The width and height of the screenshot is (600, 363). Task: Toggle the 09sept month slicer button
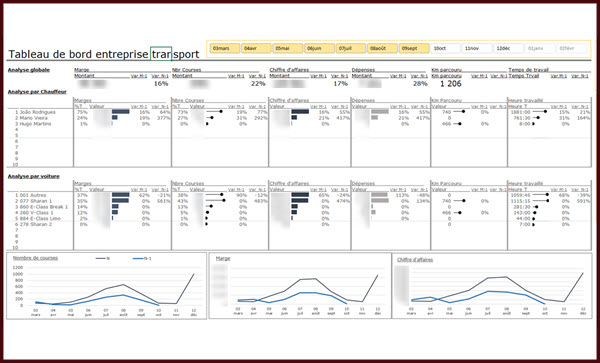pyautogui.click(x=414, y=49)
